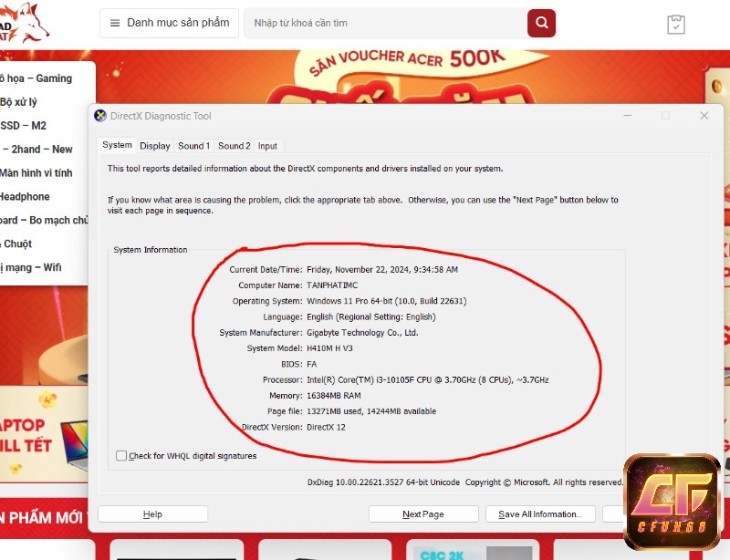This screenshot has width=730, height=560.
Task: Click the Operating System value Windows 11 Pro
Action: pos(386,301)
